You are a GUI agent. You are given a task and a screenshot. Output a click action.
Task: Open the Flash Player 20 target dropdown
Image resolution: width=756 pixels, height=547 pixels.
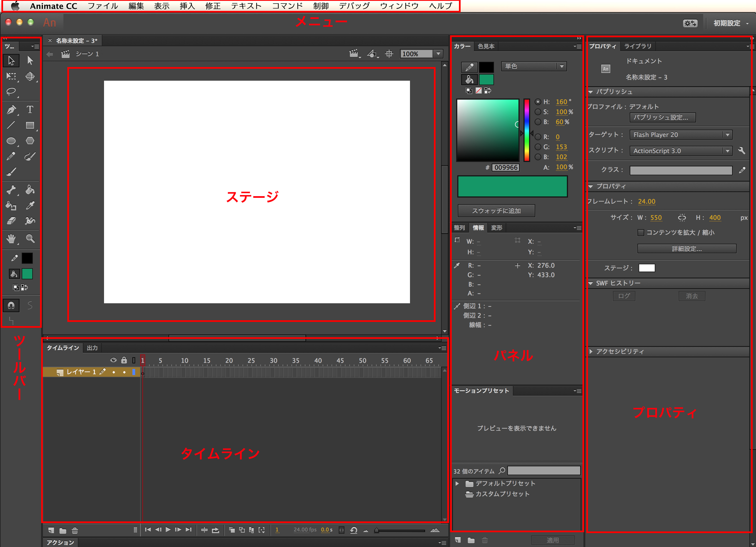tap(680, 135)
